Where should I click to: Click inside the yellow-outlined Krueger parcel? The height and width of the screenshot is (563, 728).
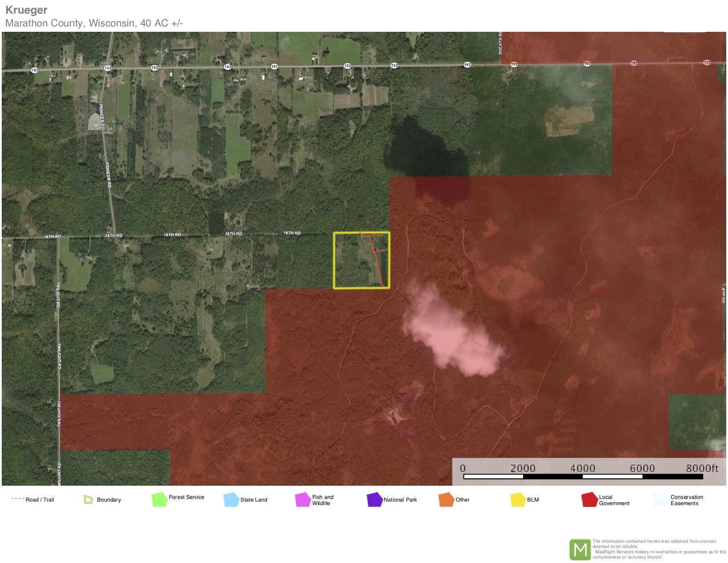click(353, 265)
